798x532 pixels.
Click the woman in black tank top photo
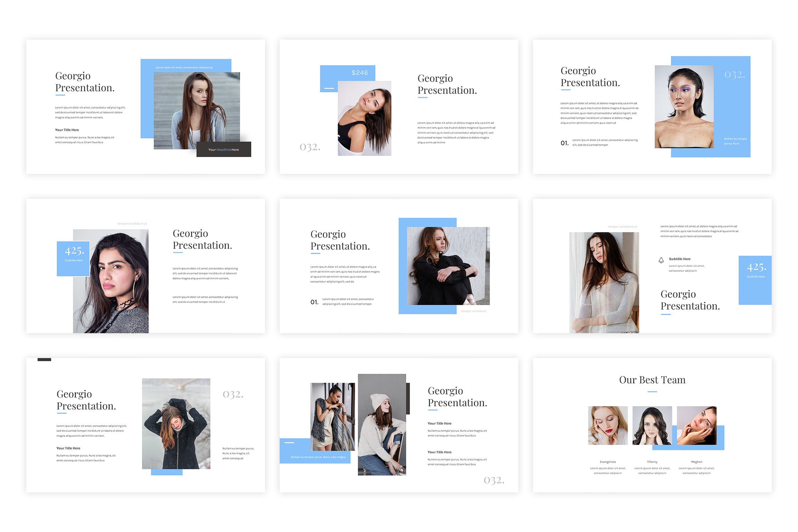click(364, 118)
